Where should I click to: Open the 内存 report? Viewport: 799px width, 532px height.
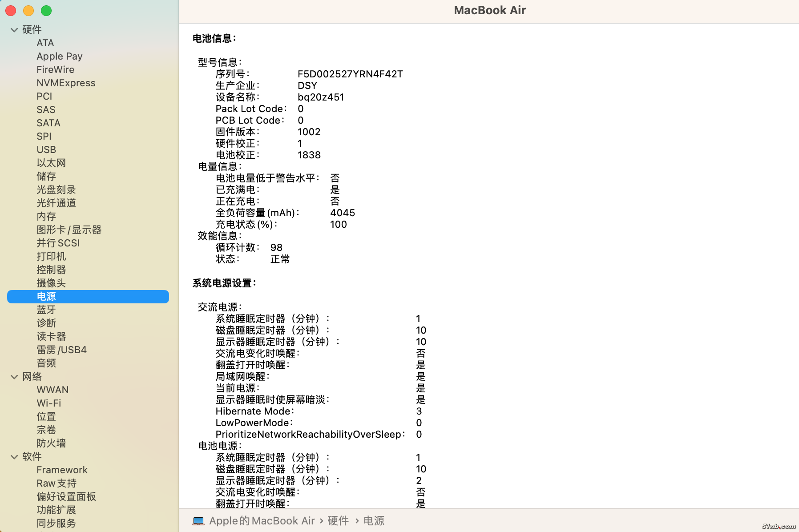46,216
